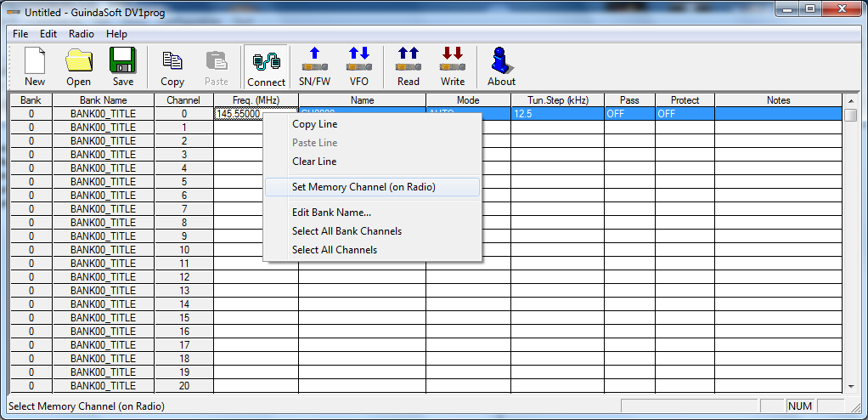Open a file using the Open folder icon

pyautogui.click(x=79, y=66)
